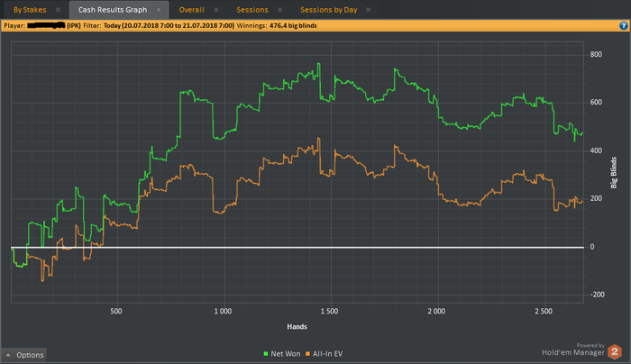Switch to the By Stakes tab
This screenshot has height=364, width=631.
30,10
